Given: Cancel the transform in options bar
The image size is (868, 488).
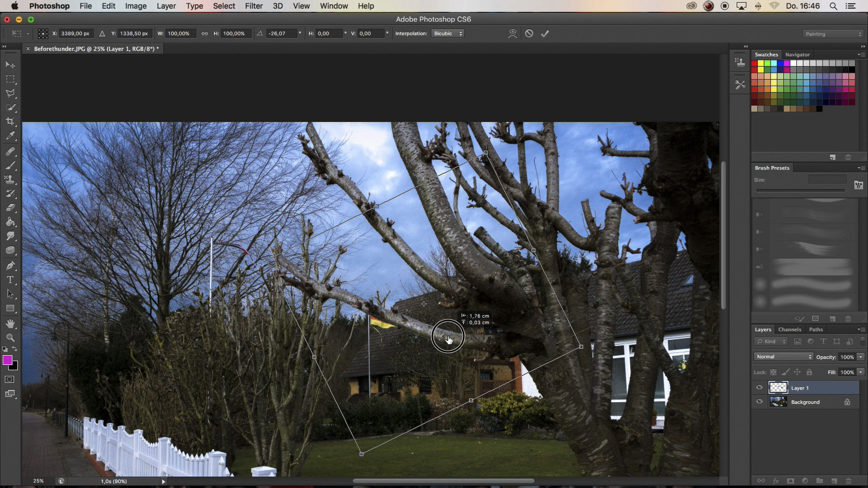Looking at the screenshot, I should (529, 33).
